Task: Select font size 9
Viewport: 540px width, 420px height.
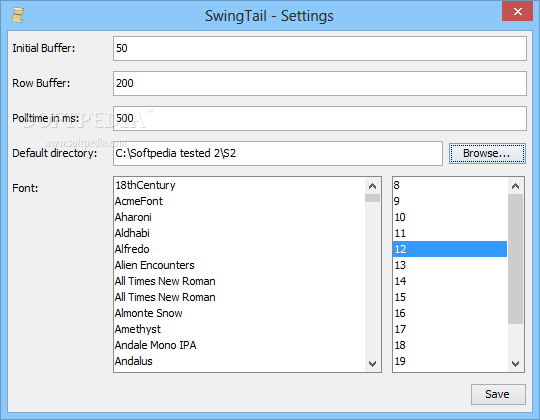Action: 450,201
